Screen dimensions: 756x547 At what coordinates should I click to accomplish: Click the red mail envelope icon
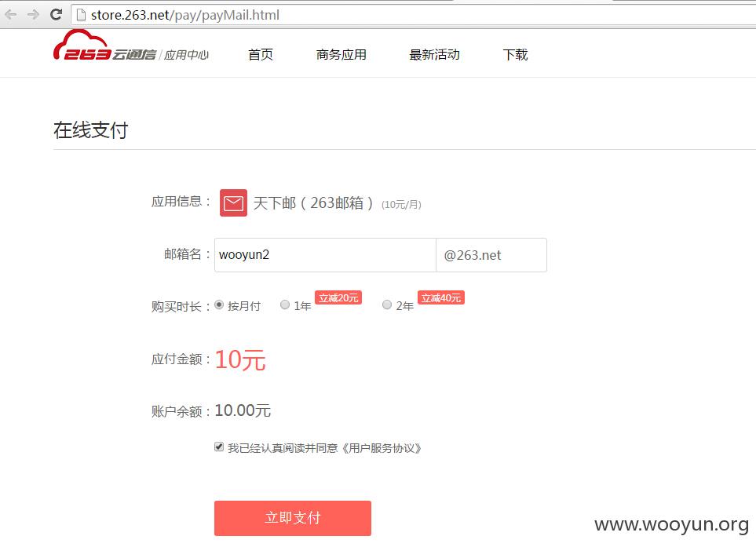pos(233,203)
